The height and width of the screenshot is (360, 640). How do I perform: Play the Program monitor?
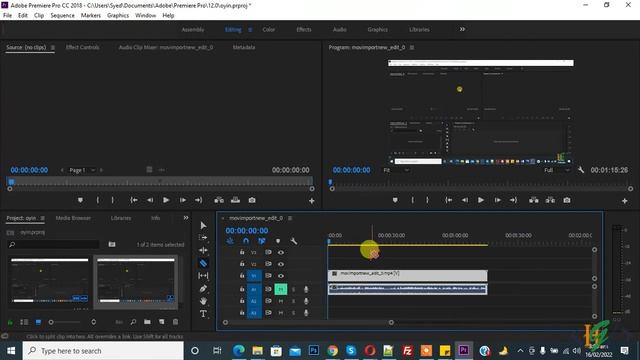click(481, 200)
